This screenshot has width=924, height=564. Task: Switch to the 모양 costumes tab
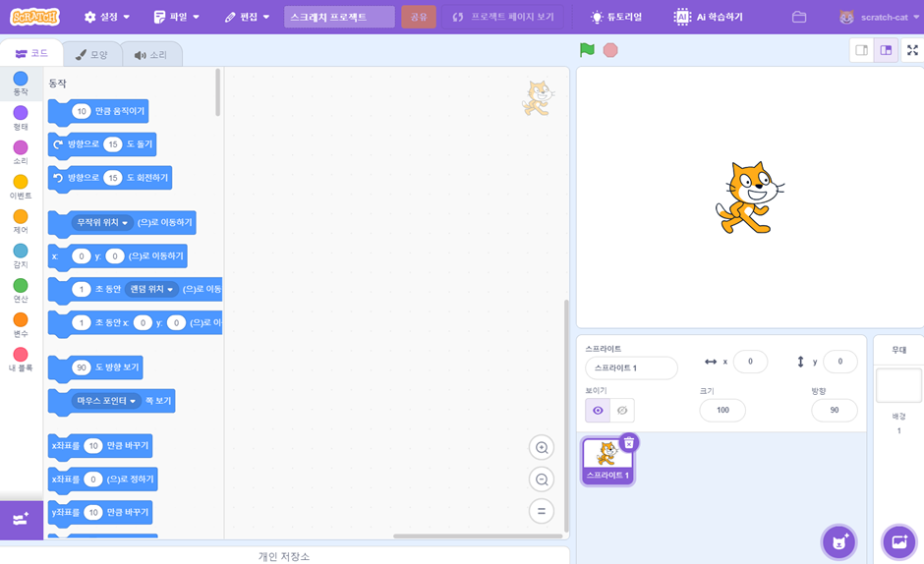click(92, 55)
